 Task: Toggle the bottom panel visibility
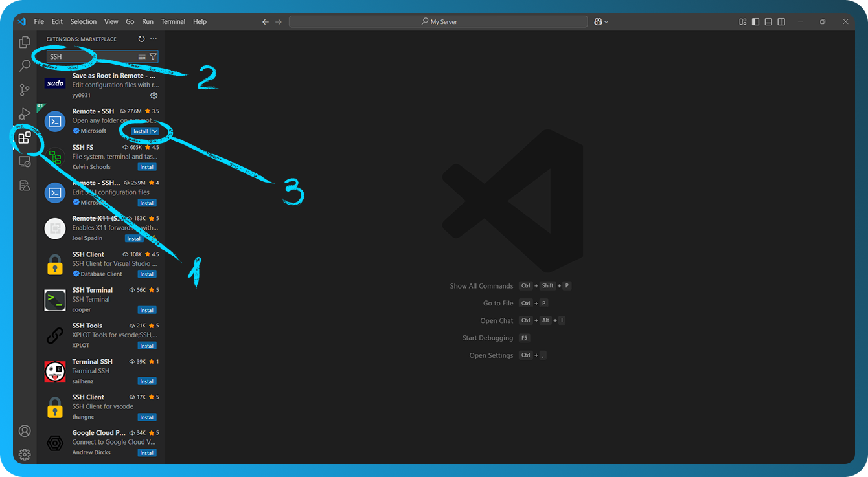(768, 21)
